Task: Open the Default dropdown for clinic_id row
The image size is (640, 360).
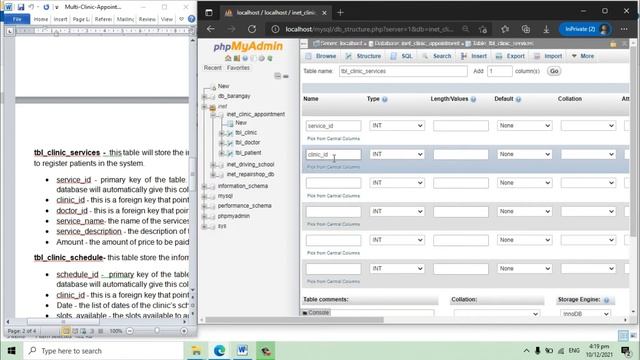Action: (x=524, y=154)
